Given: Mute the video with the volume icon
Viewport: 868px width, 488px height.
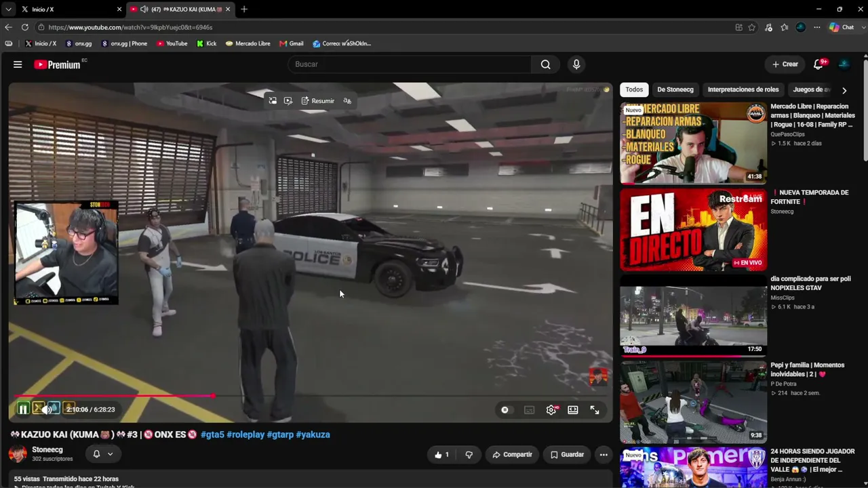Looking at the screenshot, I should point(46,409).
